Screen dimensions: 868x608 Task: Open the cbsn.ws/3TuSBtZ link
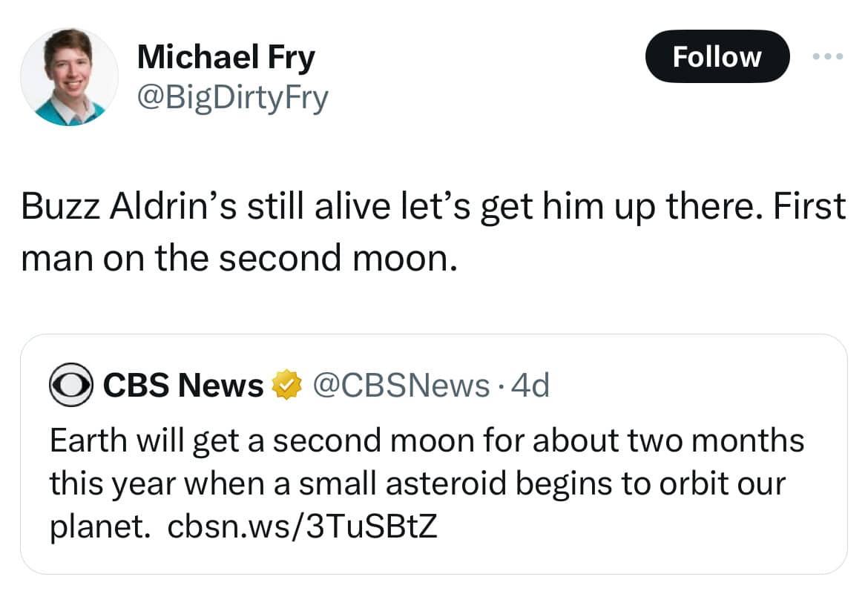[x=303, y=526]
